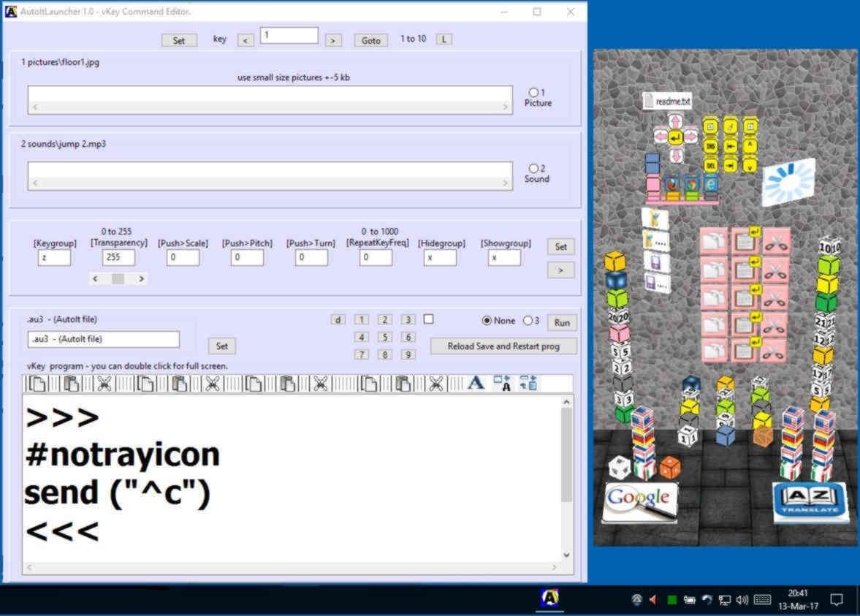Viewport: 860px width, 616px height.
Task: Click the Keygroup input field
Action: (x=54, y=257)
